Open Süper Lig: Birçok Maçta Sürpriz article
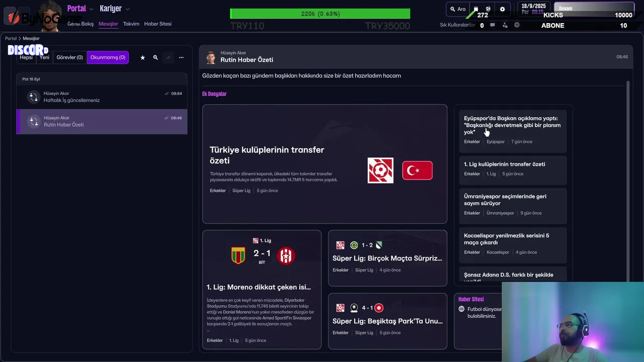Viewport: 644px width, 362px height. (387, 258)
